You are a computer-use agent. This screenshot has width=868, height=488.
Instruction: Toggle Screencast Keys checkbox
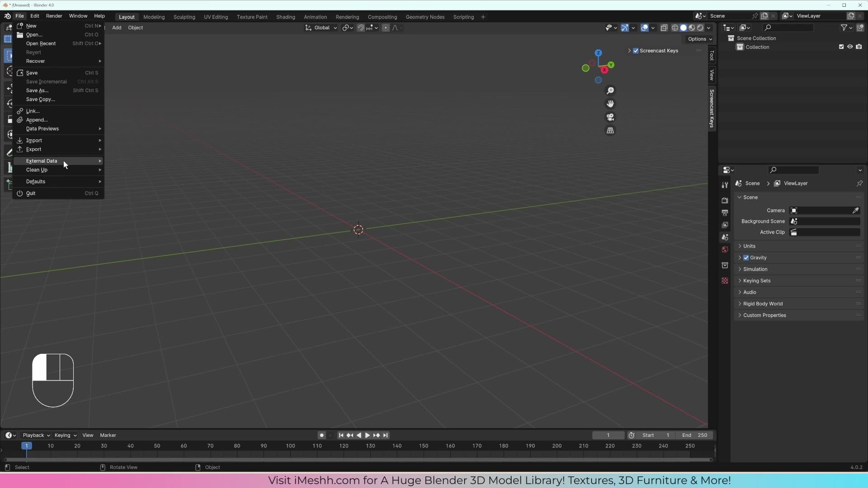point(636,51)
